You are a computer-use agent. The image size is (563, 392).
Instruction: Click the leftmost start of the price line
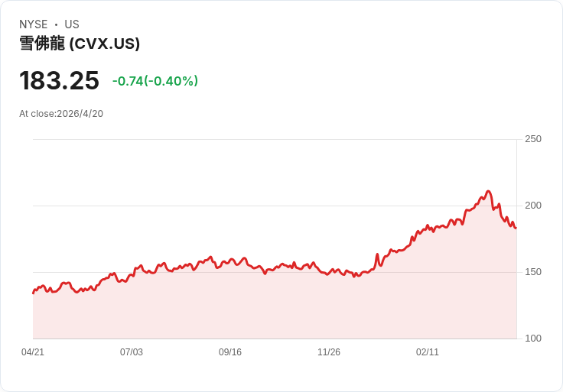(33, 293)
